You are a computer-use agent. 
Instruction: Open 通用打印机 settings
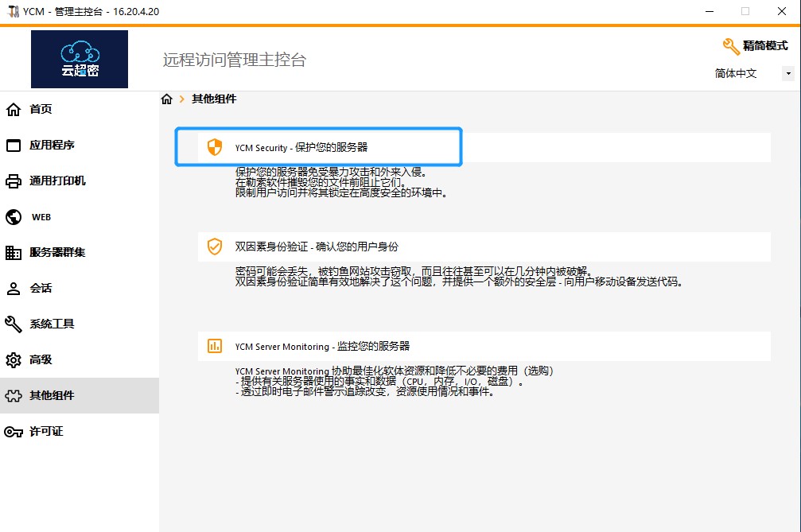pyautogui.click(x=80, y=181)
